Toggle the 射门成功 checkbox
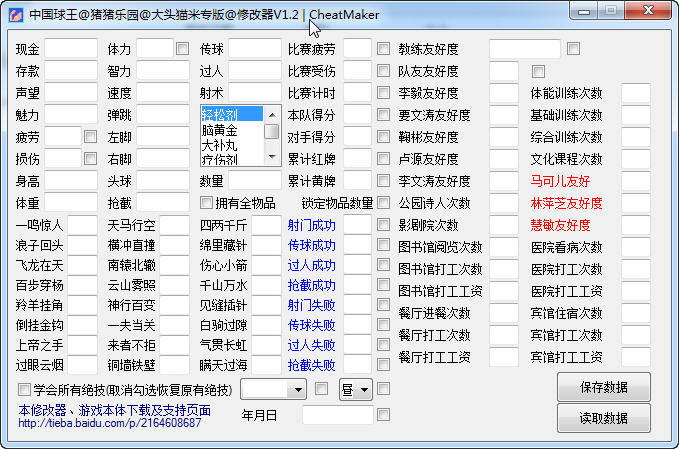This screenshot has width=679, height=449. click(x=383, y=224)
